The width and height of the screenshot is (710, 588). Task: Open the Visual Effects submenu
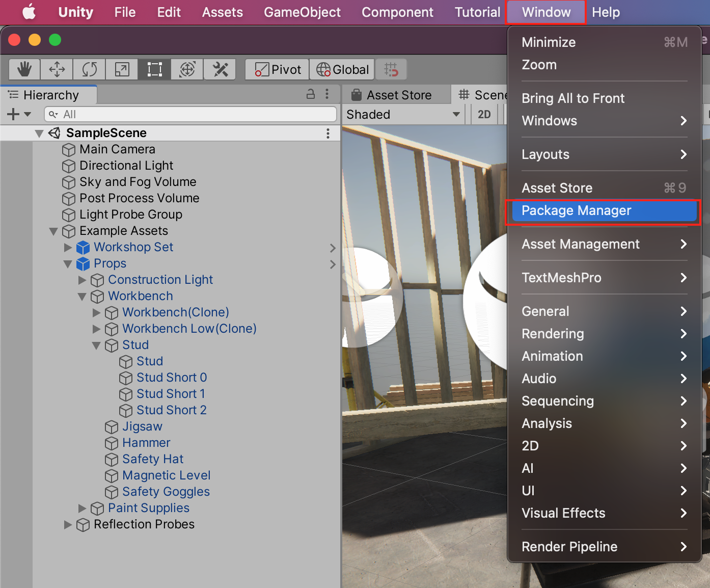coord(604,513)
